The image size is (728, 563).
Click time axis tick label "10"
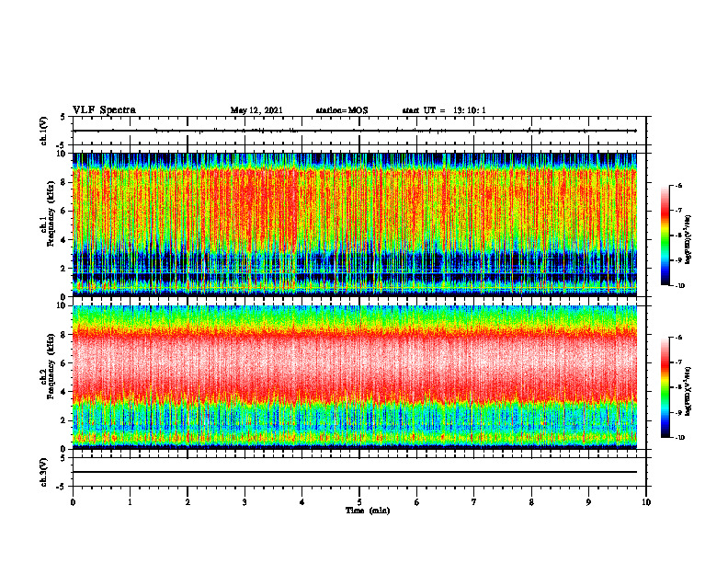click(x=646, y=502)
